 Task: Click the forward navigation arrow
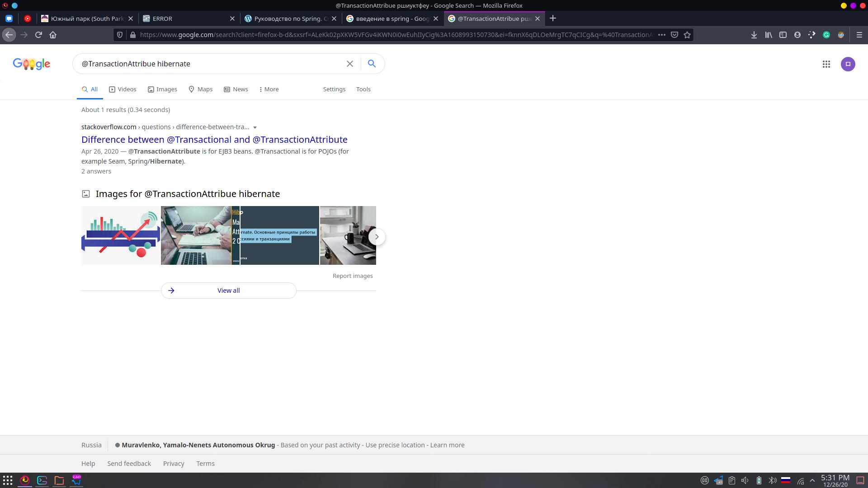[x=24, y=35]
